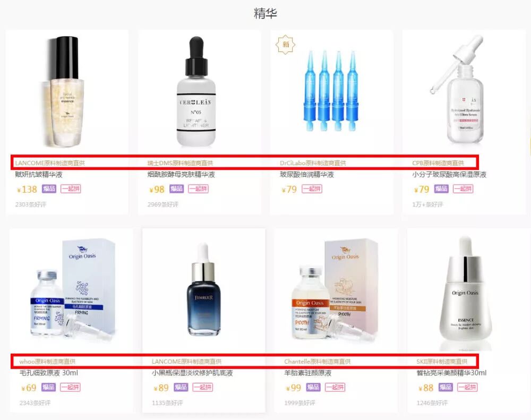Open 毛孔细致原液 30ml product title

click(49, 373)
